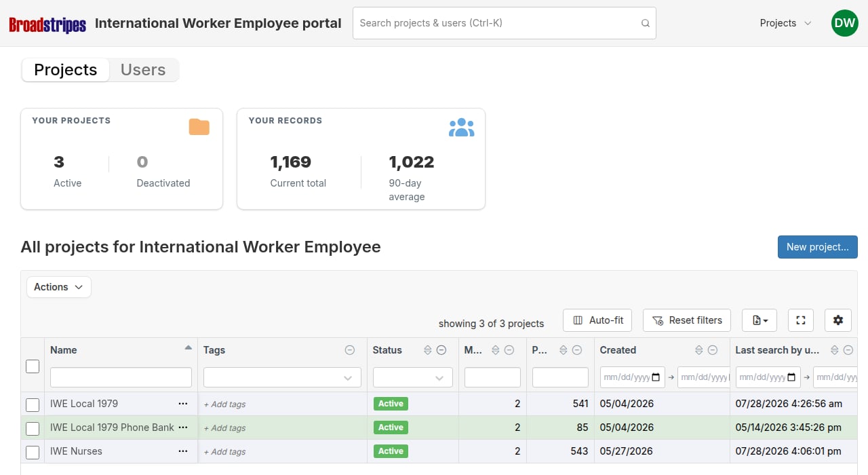Open the IWE Local 1979 project
The width and height of the screenshot is (868, 475).
pyautogui.click(x=84, y=404)
